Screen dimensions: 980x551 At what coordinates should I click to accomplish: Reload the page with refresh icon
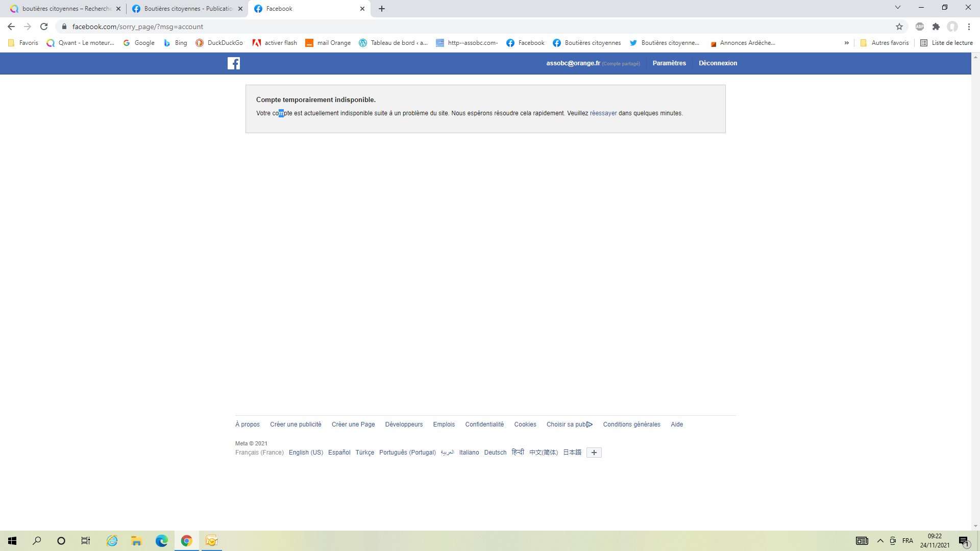[x=44, y=27]
